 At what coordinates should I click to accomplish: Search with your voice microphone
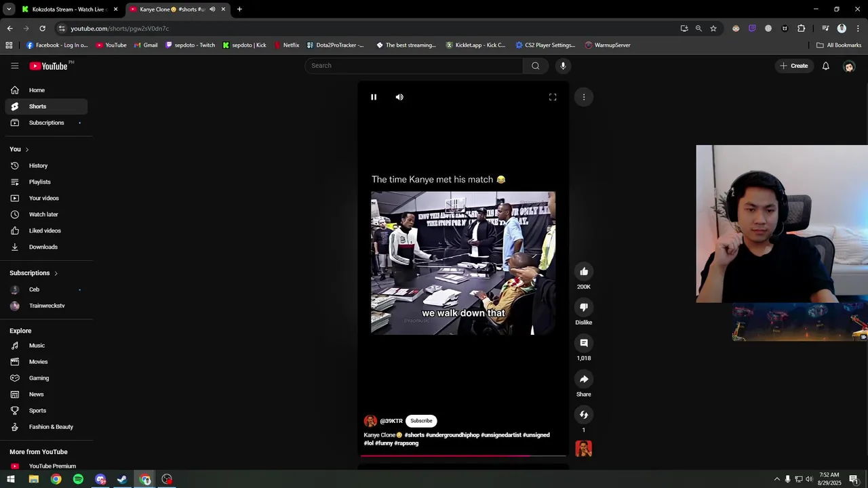coord(563,66)
